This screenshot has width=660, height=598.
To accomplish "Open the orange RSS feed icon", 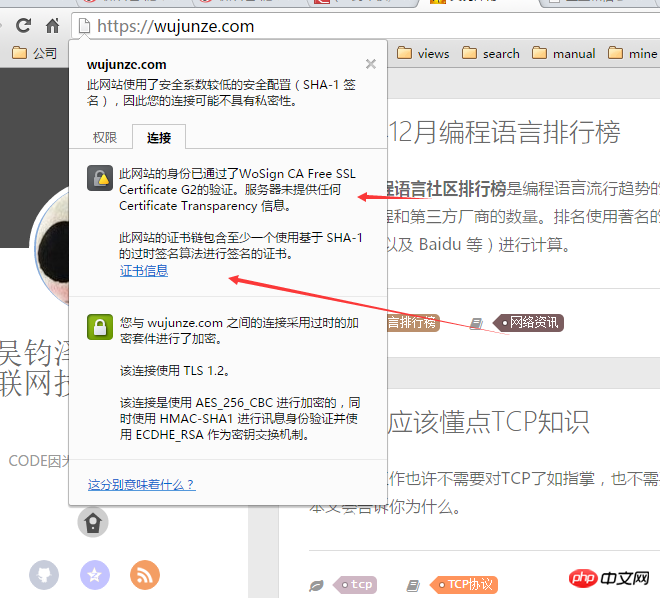I will coord(145,575).
